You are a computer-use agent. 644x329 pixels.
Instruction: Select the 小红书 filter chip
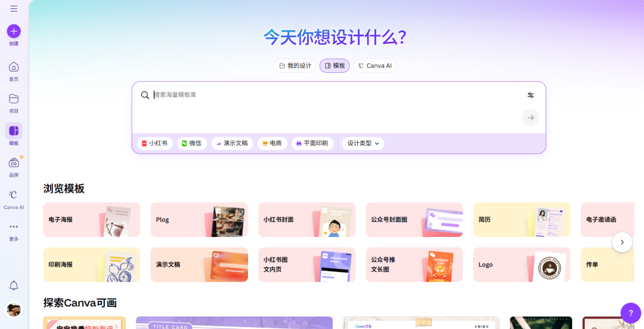click(x=155, y=143)
